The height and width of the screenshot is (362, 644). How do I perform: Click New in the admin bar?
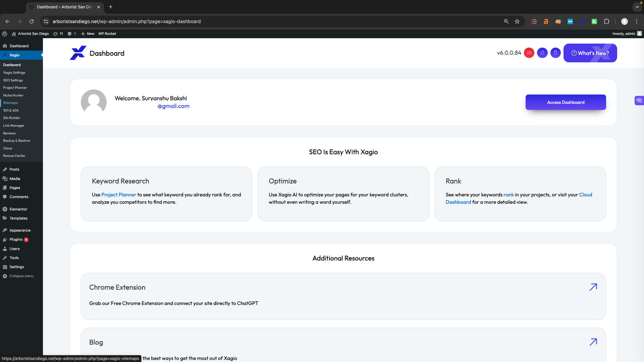pos(88,34)
